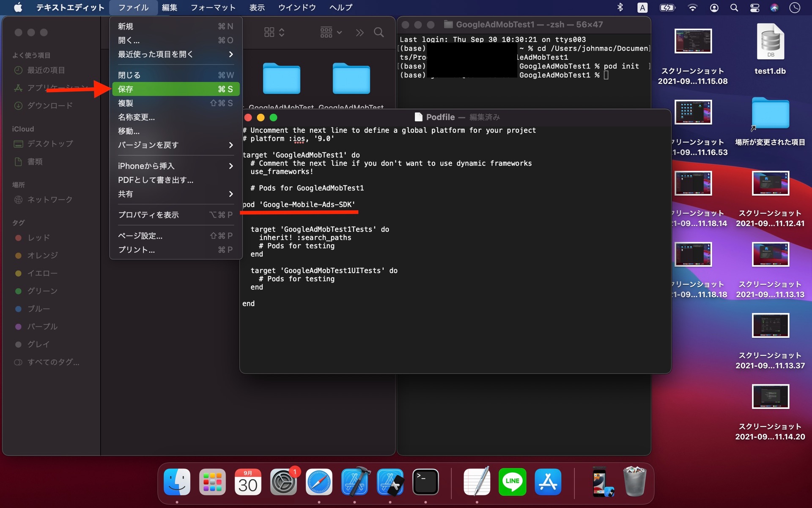The image size is (812, 508).
Task: Click the Siri icon in menu bar
Action: pyautogui.click(x=774, y=8)
